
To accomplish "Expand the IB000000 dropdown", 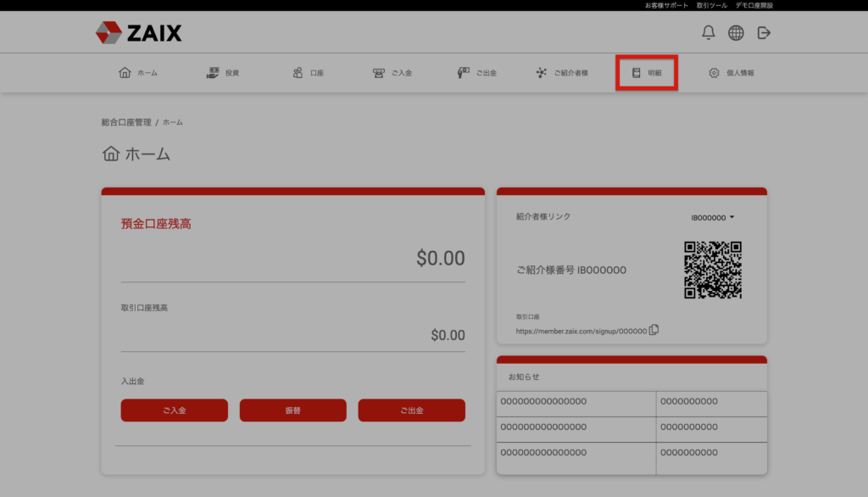I will point(713,218).
